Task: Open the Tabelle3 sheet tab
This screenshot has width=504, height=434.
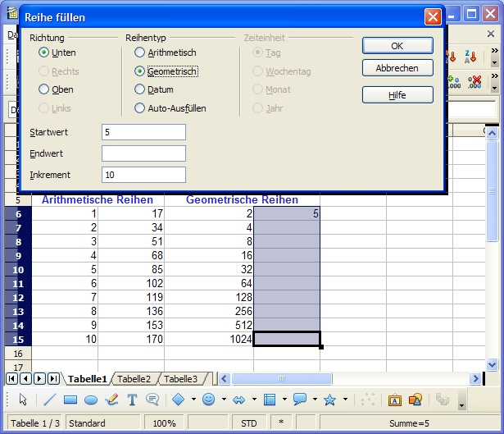Action: click(x=180, y=379)
